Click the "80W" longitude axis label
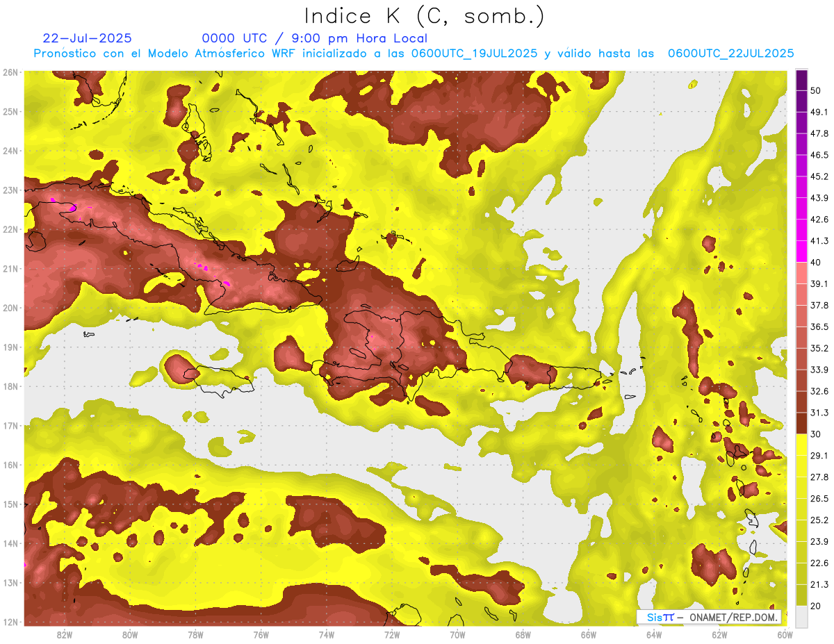834x644 pixels. click(x=130, y=635)
